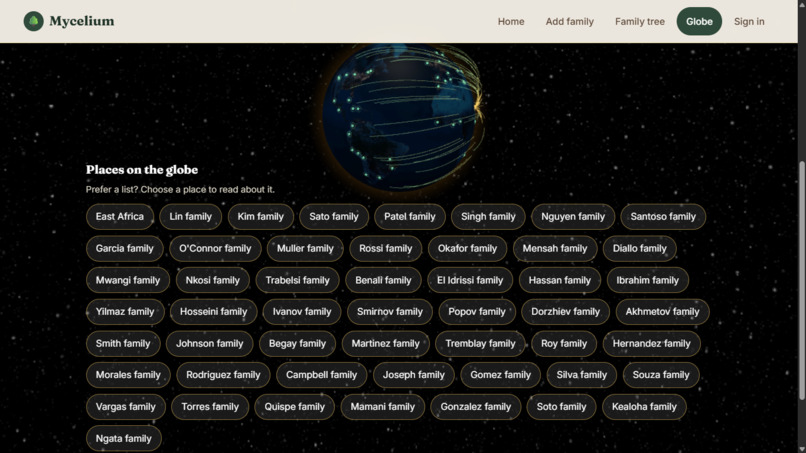Select Silva family chip

[x=581, y=375]
